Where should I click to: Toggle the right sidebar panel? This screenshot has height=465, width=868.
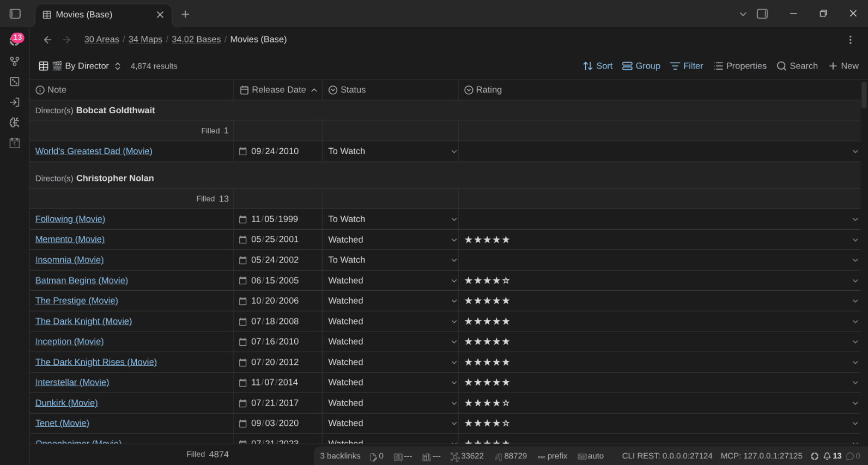click(x=762, y=14)
